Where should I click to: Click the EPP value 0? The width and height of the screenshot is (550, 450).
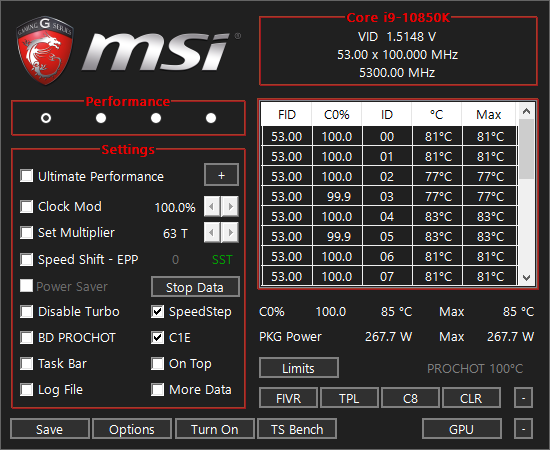pos(175,260)
